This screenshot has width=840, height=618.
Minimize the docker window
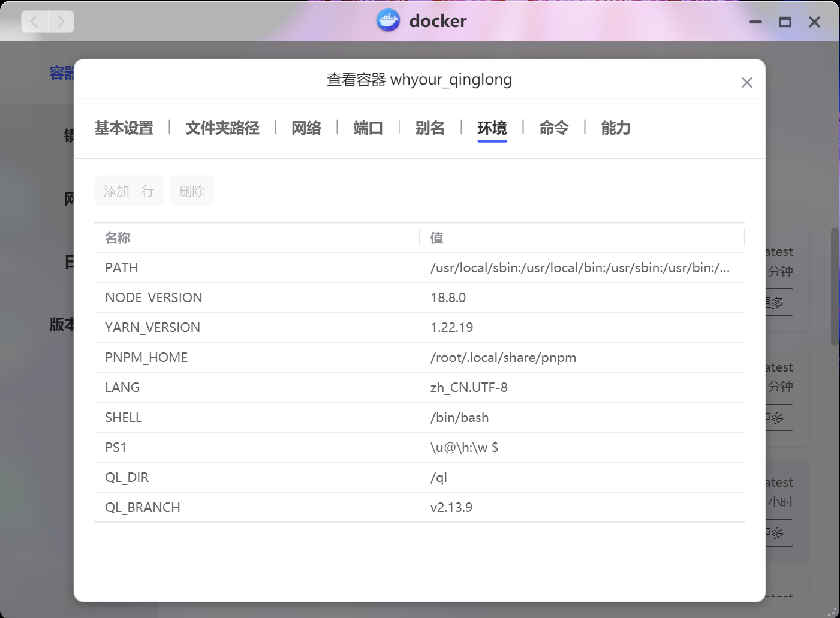(x=755, y=22)
